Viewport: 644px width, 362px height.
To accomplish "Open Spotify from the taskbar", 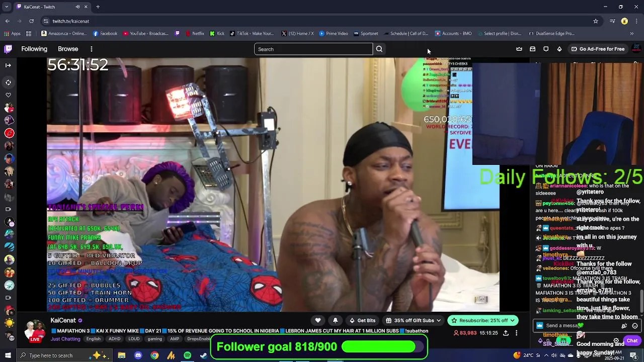I will [x=187, y=355].
